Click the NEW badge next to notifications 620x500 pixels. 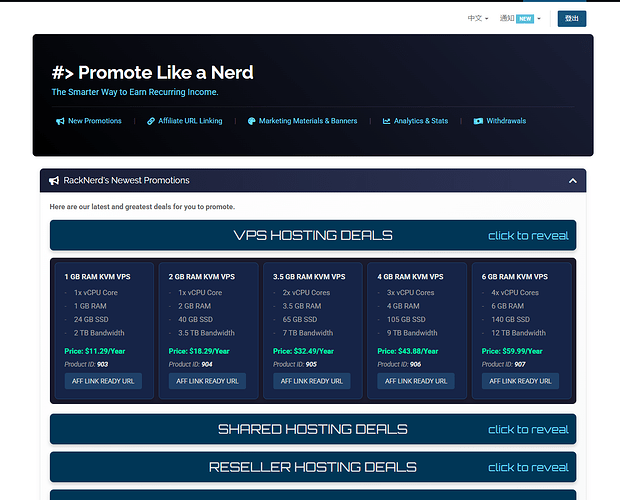[x=525, y=19]
